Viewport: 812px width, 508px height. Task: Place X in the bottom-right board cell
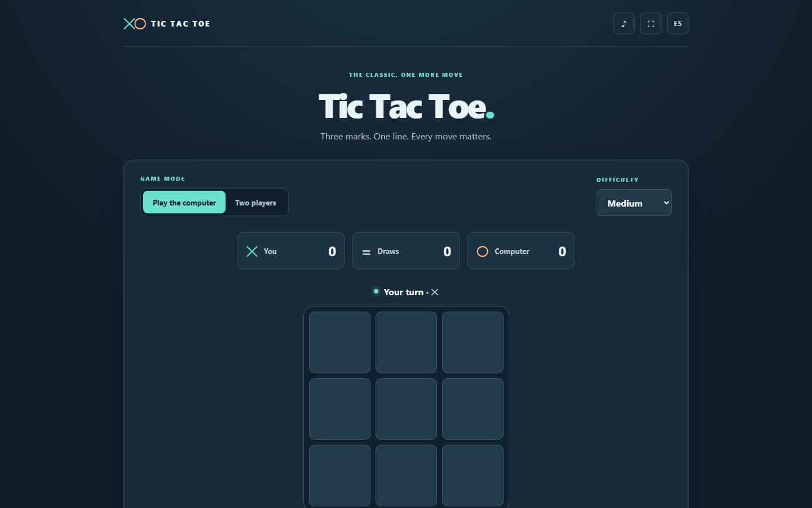[473, 475]
